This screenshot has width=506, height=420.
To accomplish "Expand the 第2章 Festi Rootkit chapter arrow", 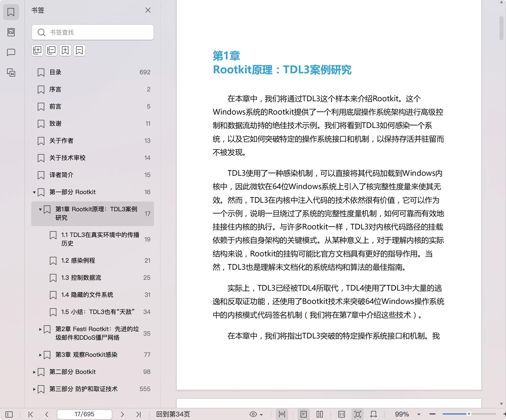I will (40, 329).
